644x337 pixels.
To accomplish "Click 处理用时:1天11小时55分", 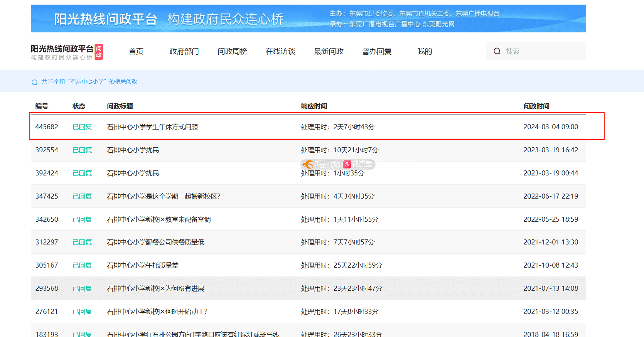I will coord(340,219).
